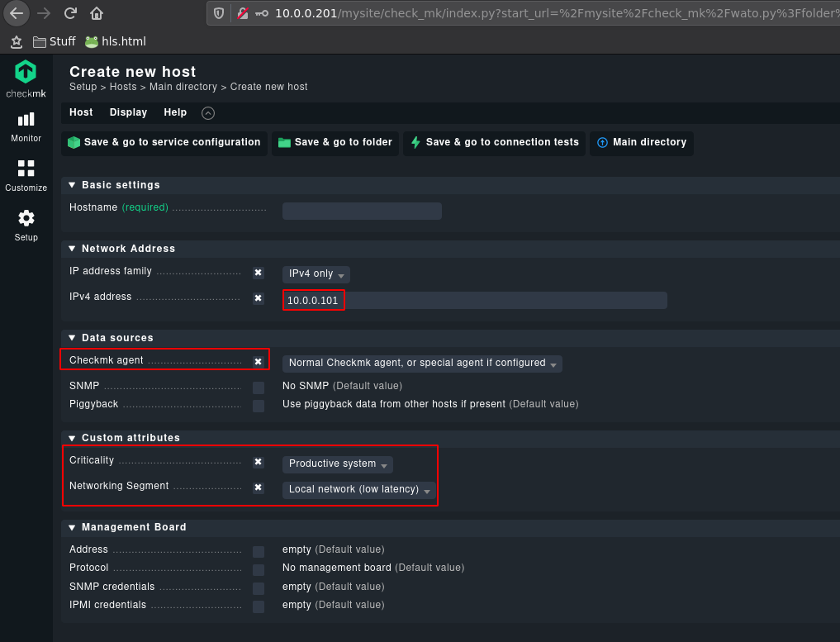Go to the browser home page icon
The width and height of the screenshot is (840, 642).
coord(97,13)
